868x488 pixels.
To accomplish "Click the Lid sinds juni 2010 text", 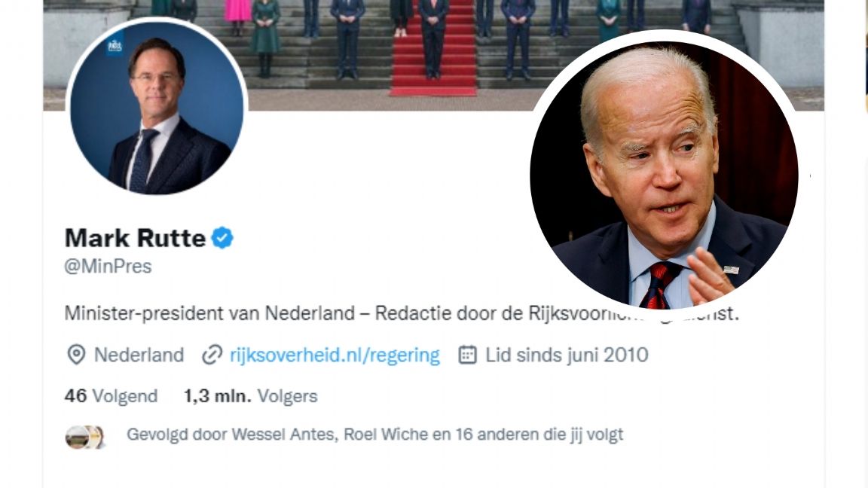I will coord(567,355).
